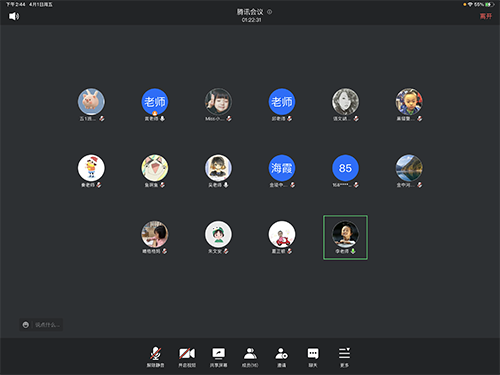Select the girl making peace sign avatar
The width and height of the screenshot is (500, 375).
pyautogui.click(x=218, y=101)
